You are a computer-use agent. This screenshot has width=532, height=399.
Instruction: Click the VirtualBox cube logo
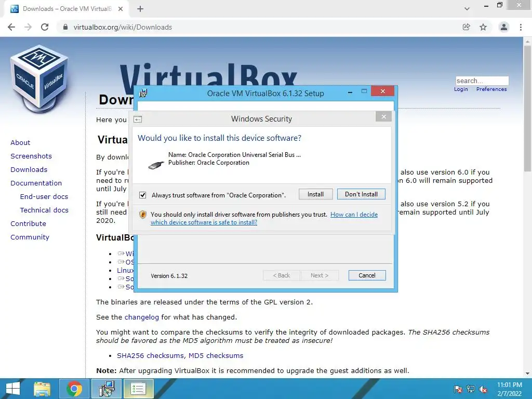(39, 79)
